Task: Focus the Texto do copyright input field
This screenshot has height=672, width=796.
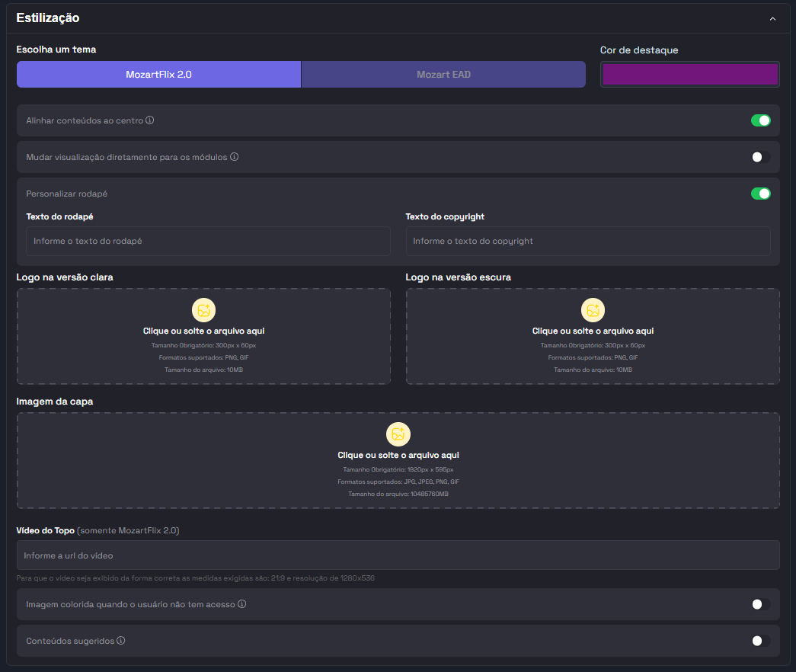Action: coord(587,241)
